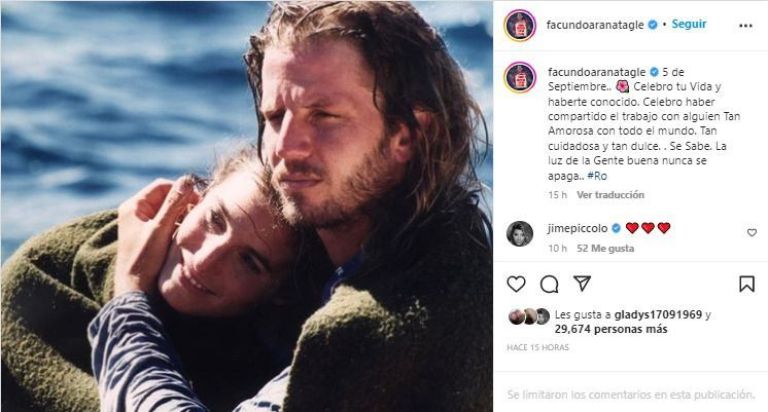Click the verified badge next to jimepiccolo
Image resolution: width=768 pixels, height=412 pixels.
616,228
